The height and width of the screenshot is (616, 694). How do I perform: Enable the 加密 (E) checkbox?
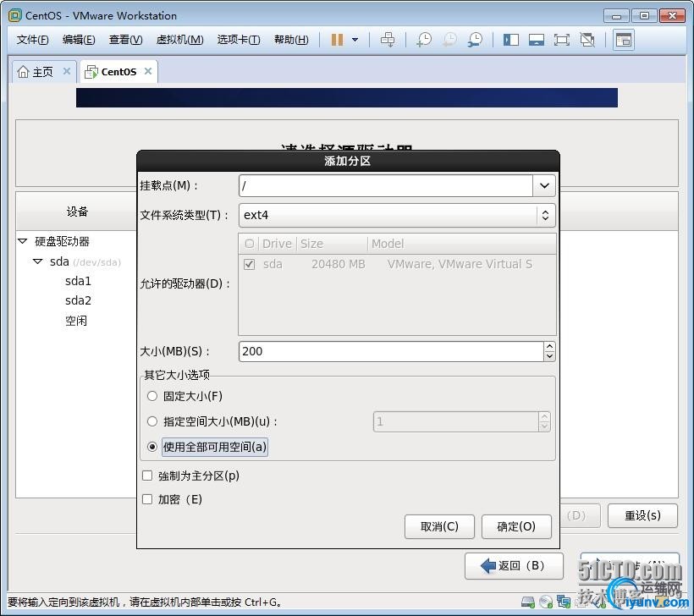pyautogui.click(x=147, y=499)
